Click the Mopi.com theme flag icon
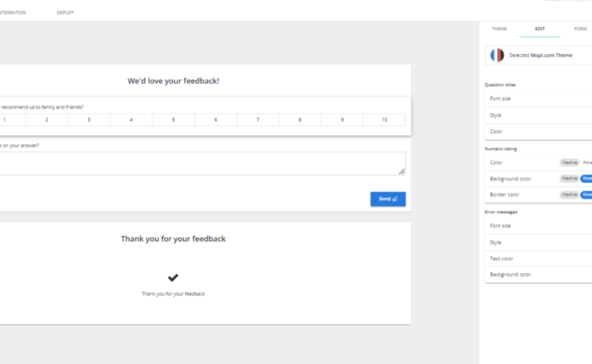Screen dimensions: 592x364 click(496, 55)
